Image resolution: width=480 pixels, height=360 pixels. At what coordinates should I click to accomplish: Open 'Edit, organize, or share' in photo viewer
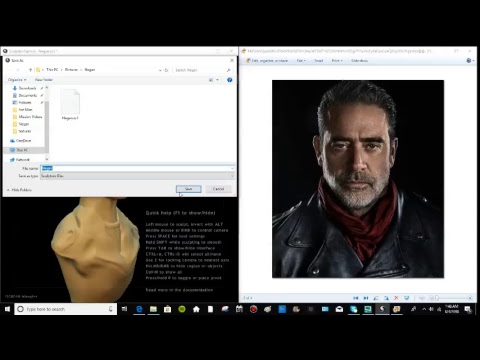pyautogui.click(x=267, y=61)
